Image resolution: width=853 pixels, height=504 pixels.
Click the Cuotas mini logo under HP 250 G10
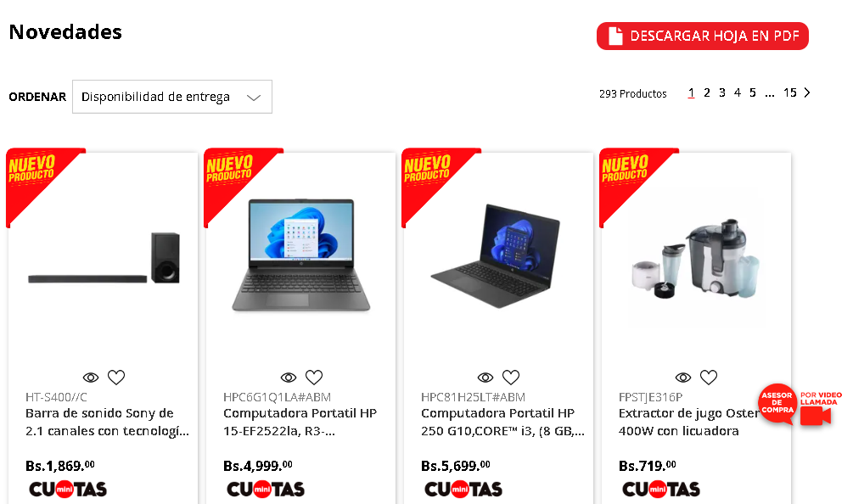click(463, 490)
